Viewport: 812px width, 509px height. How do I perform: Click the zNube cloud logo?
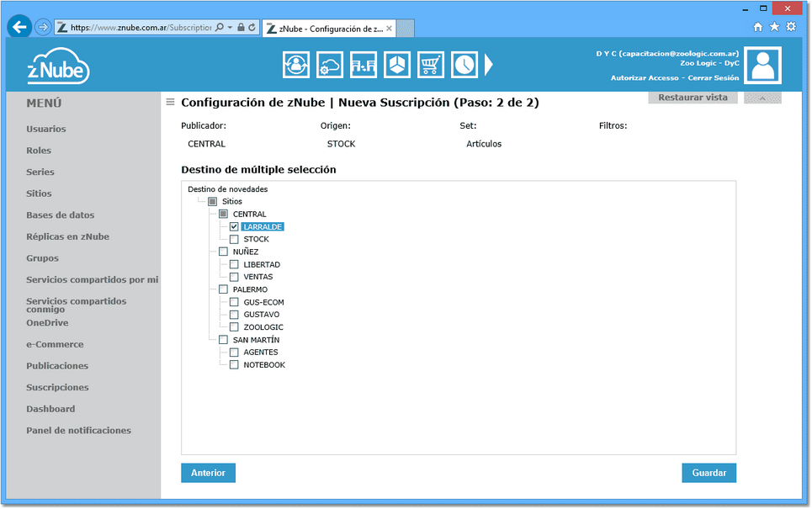(58, 66)
